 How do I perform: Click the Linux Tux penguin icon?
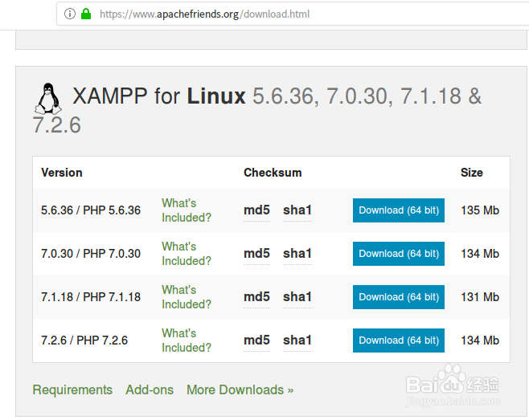(48, 99)
